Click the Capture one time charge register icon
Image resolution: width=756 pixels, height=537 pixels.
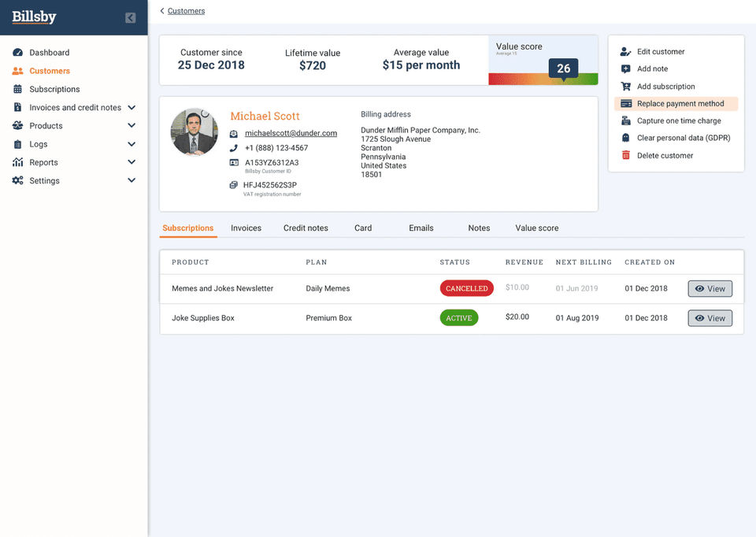pyautogui.click(x=625, y=120)
